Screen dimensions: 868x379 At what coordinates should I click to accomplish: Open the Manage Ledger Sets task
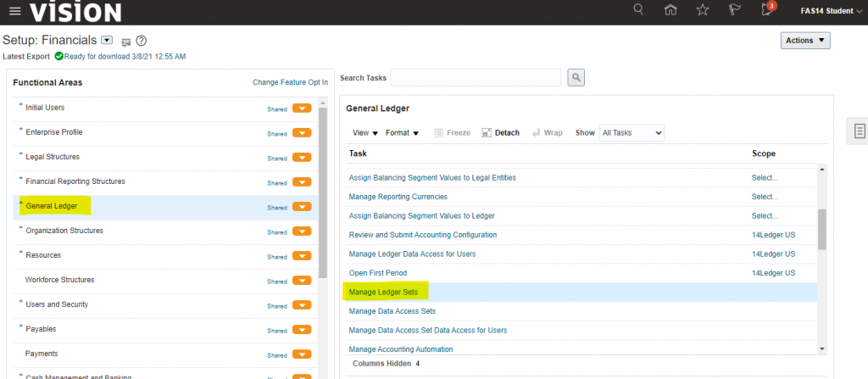point(388,293)
